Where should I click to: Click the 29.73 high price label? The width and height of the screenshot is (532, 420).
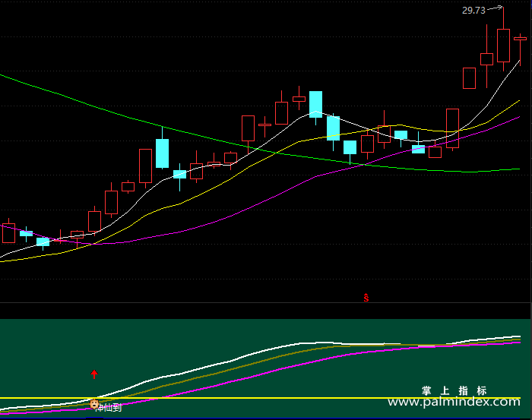(x=473, y=11)
